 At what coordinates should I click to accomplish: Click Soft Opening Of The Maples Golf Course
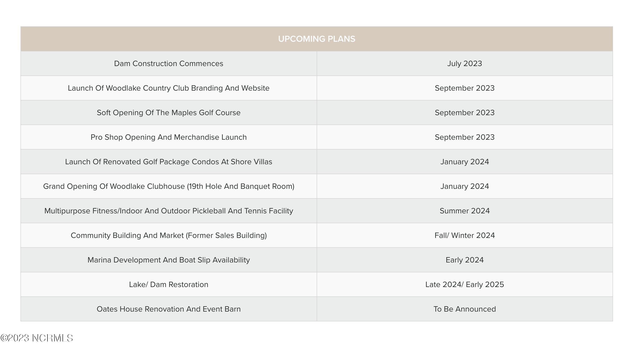168,113
